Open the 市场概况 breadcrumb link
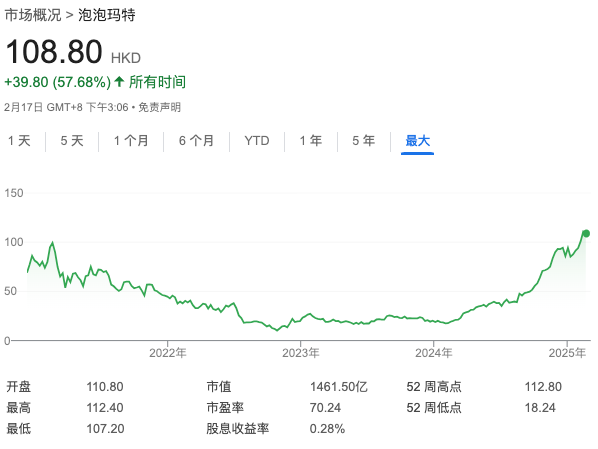 33,15
